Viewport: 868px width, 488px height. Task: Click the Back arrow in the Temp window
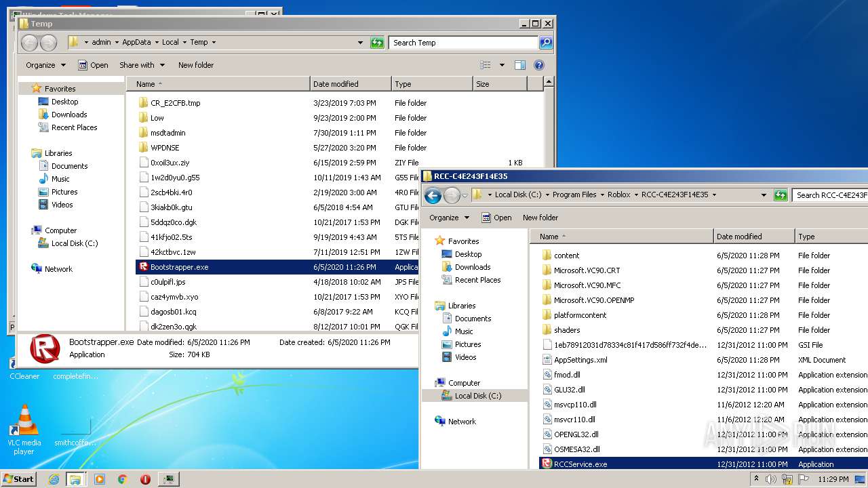click(29, 43)
